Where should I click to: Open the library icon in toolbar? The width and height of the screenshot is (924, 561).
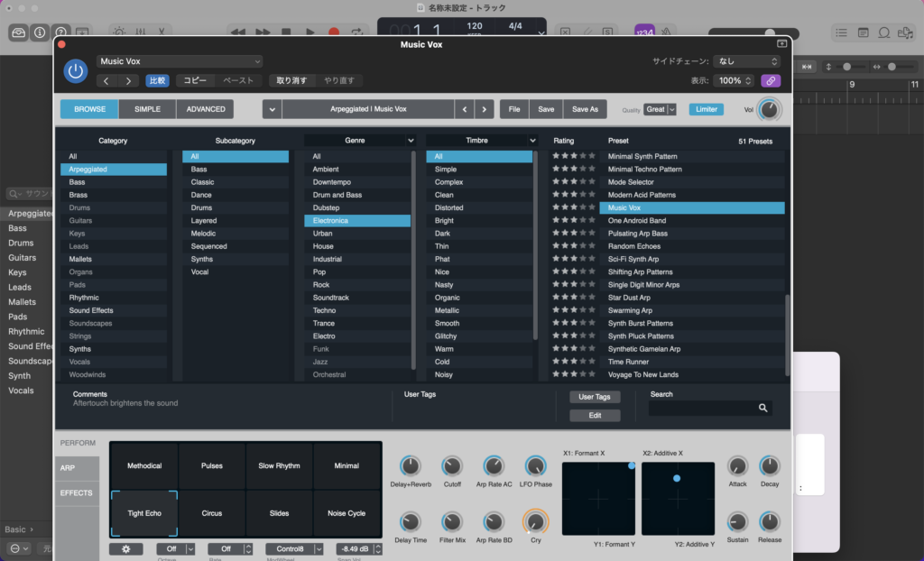pos(19,32)
